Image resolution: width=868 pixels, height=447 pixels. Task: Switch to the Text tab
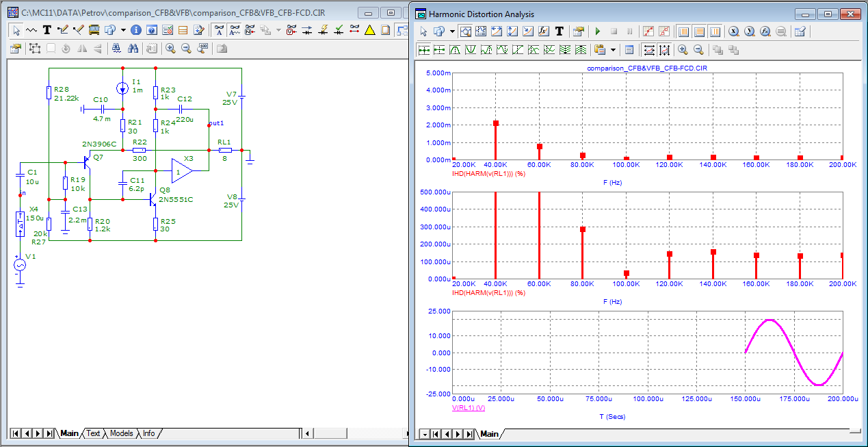pos(93,433)
